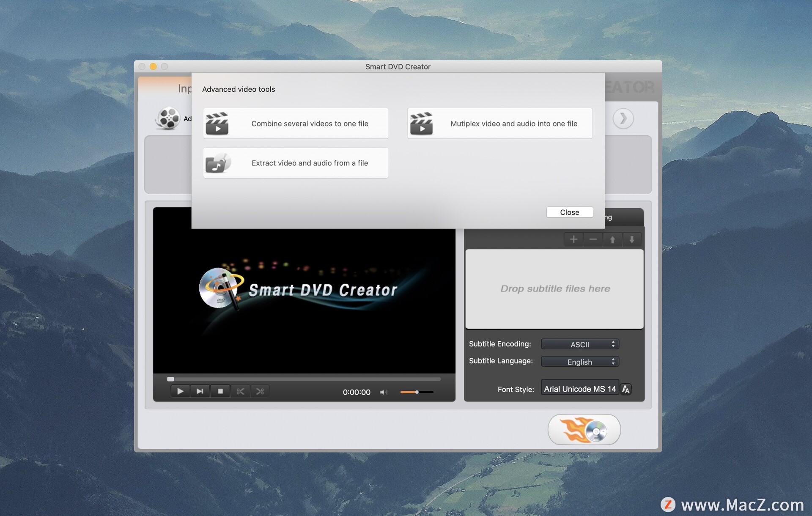This screenshot has height=516, width=812.
Task: Adjust the orange volume slider
Action: [x=417, y=392]
